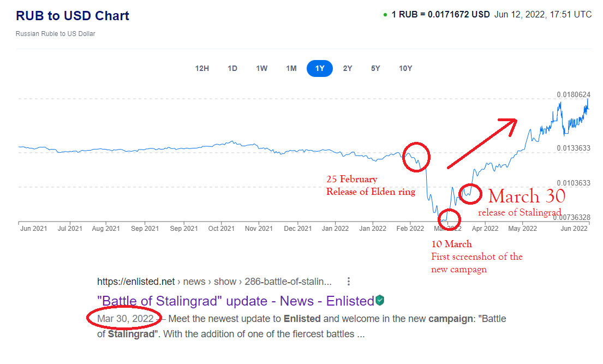The height and width of the screenshot is (364, 603).
Task: Show the 5Y chart range
Action: click(376, 69)
